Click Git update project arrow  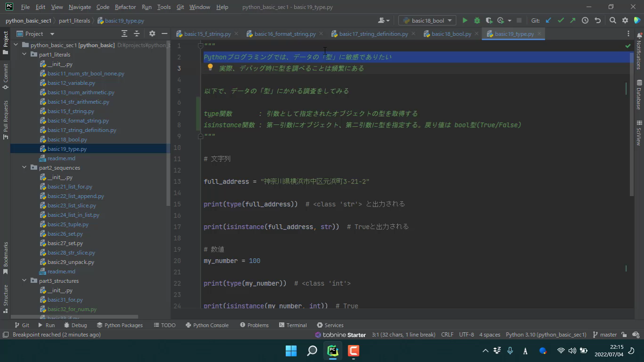(x=548, y=20)
